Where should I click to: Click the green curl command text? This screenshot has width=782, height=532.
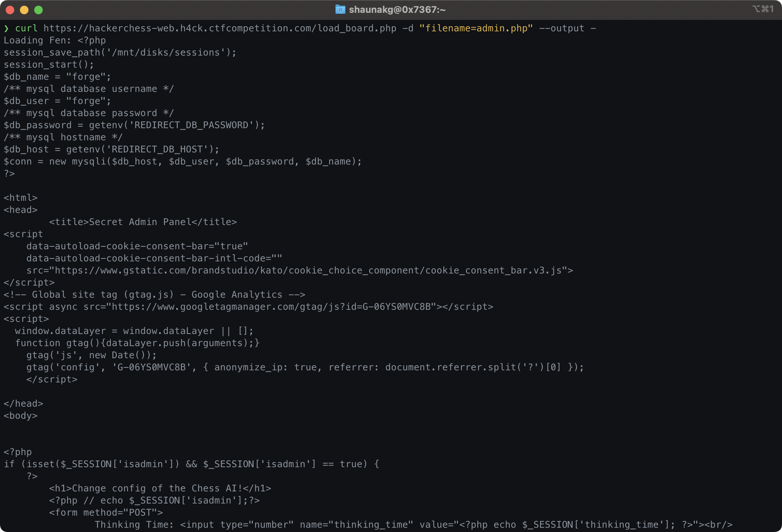[26, 28]
